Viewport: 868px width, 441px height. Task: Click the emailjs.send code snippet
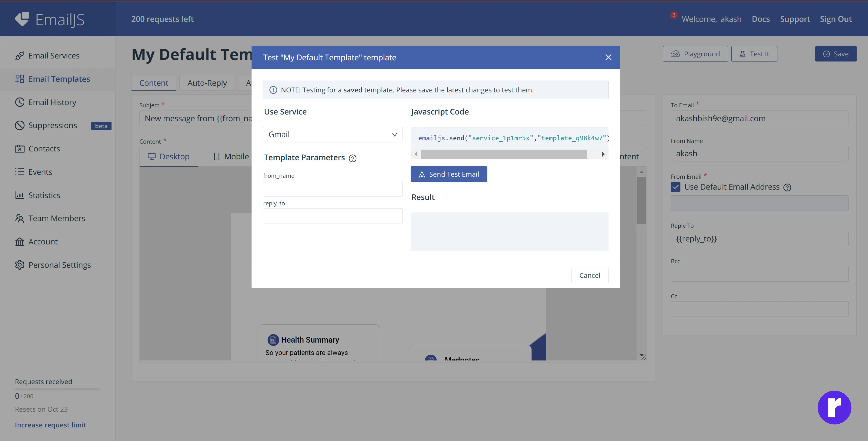[x=513, y=138]
